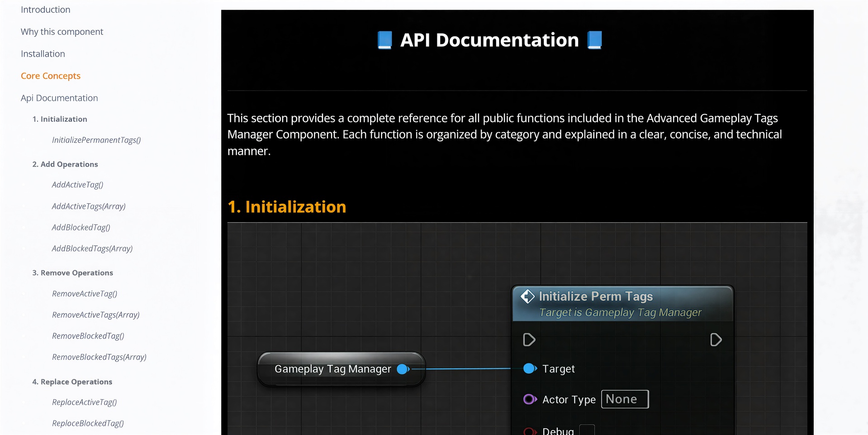Open the Introduction page
868x435 pixels.
point(46,10)
